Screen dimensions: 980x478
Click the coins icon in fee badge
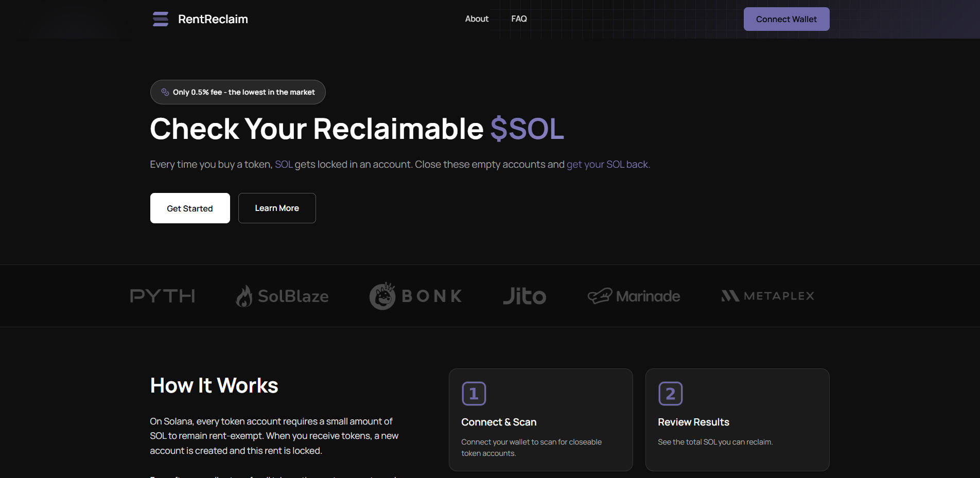tap(165, 92)
